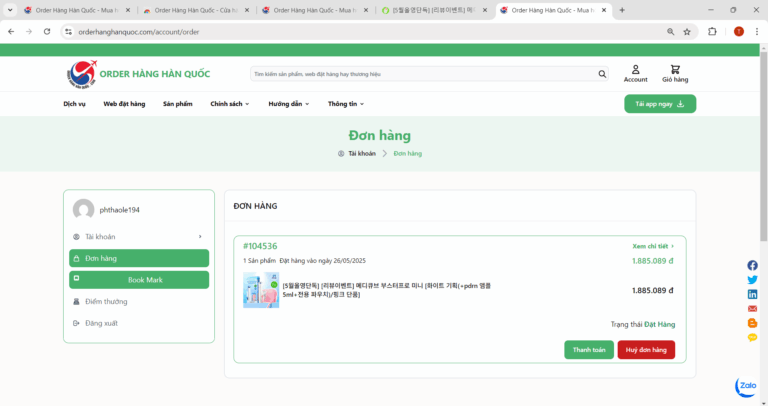
Task: View order details via Xem chi tiết
Action: pos(653,246)
